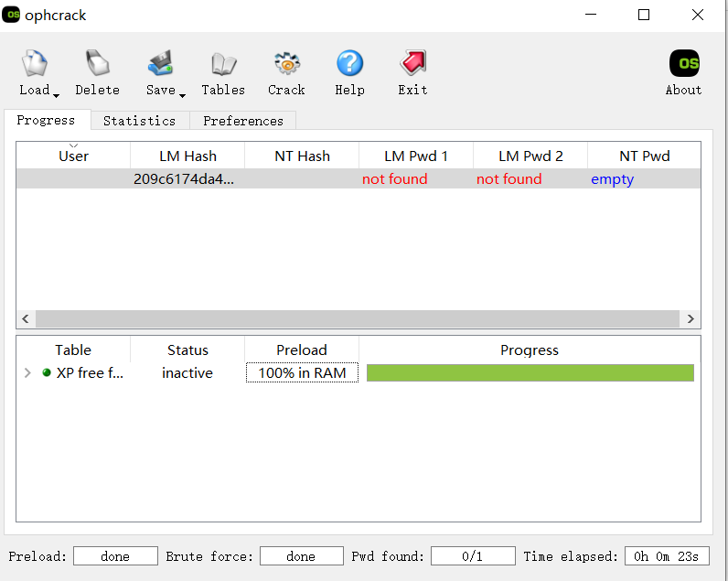Expand the XP free fast table row
The height and width of the screenshot is (581, 728).
[x=27, y=373]
